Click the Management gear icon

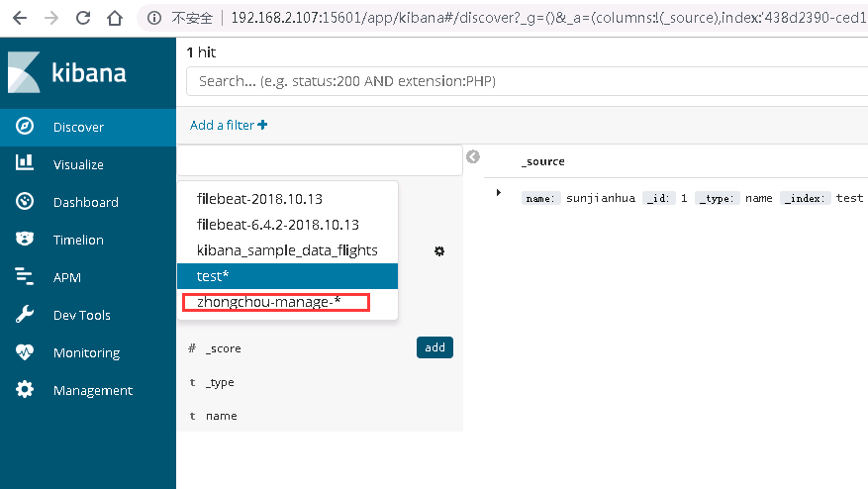[x=25, y=389]
